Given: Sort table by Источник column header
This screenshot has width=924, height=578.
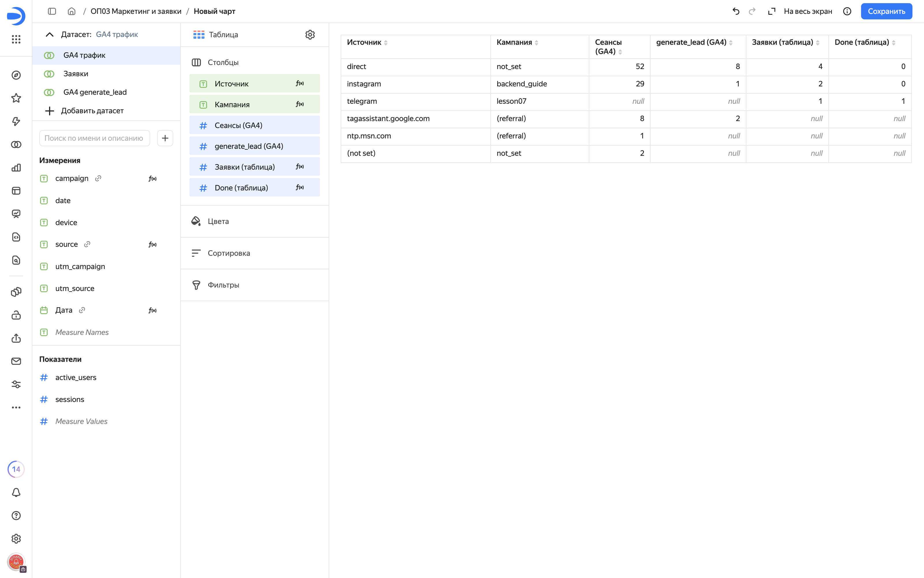Looking at the screenshot, I should [x=367, y=42].
